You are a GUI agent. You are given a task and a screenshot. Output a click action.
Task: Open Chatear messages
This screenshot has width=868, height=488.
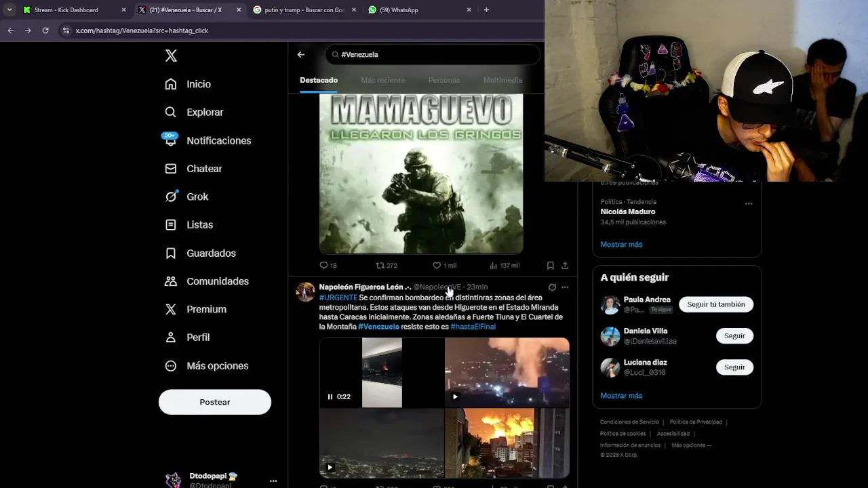point(194,169)
